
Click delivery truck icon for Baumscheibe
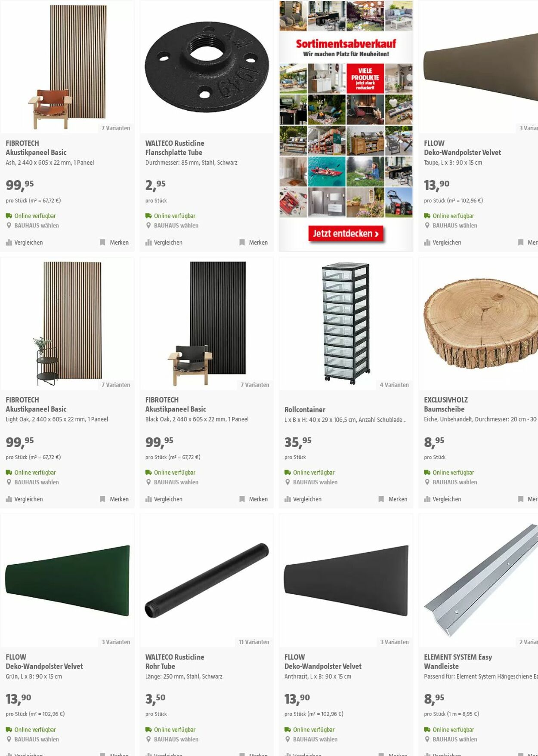427,473
